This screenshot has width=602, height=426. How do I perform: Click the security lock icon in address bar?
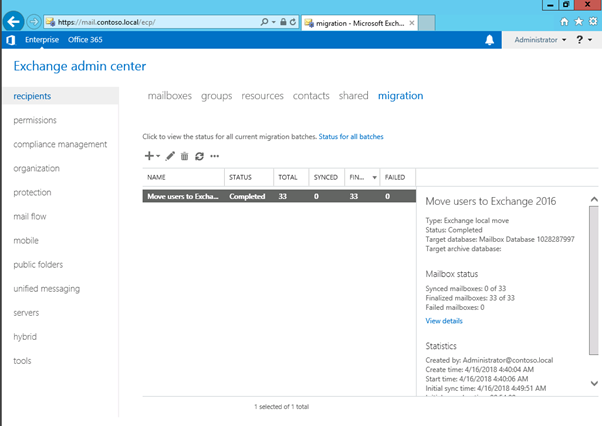tap(283, 22)
